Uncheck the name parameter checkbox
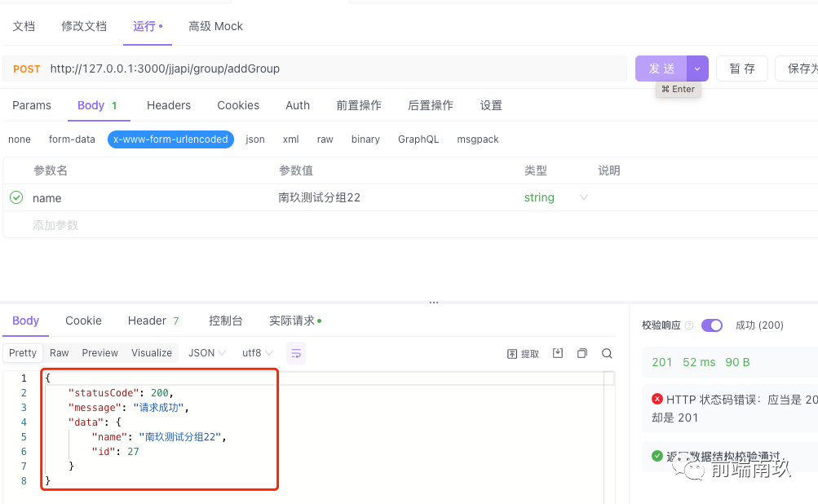This screenshot has width=818, height=504. [16, 197]
